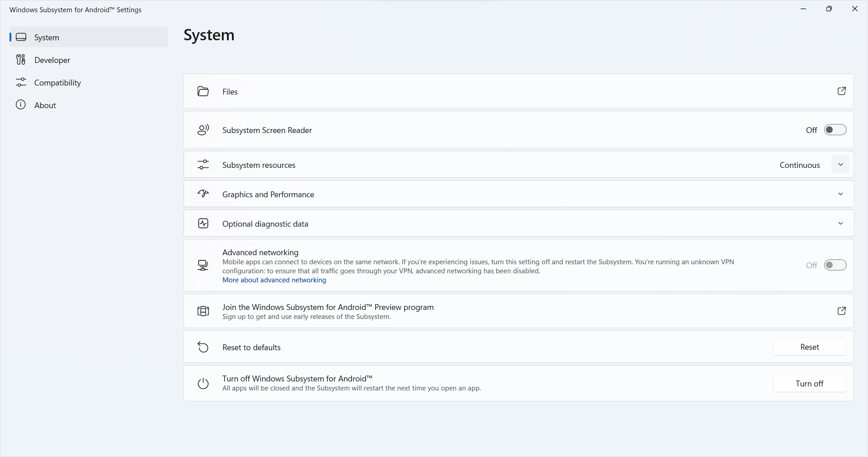Minimize the Settings window
Image resolution: width=868 pixels, height=457 pixels.
click(803, 9)
